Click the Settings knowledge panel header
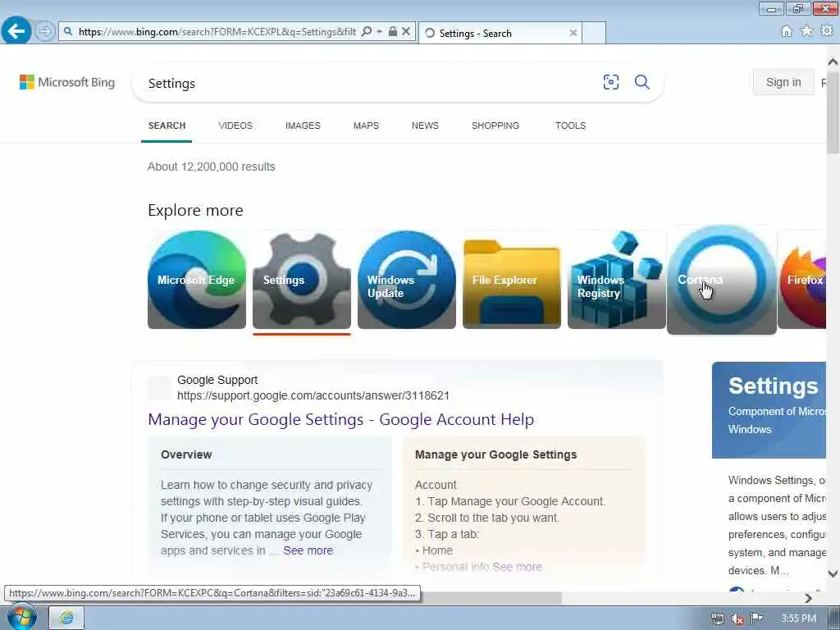840x630 pixels. [x=769, y=410]
